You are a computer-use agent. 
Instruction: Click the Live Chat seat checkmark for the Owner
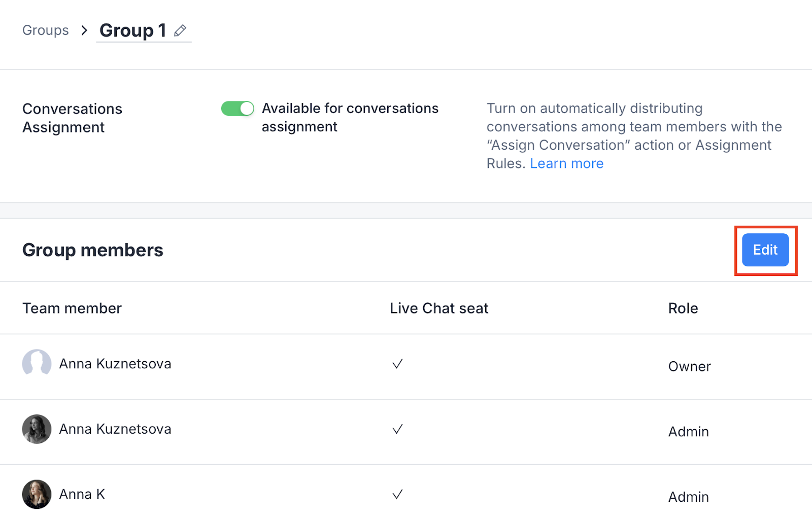point(397,364)
